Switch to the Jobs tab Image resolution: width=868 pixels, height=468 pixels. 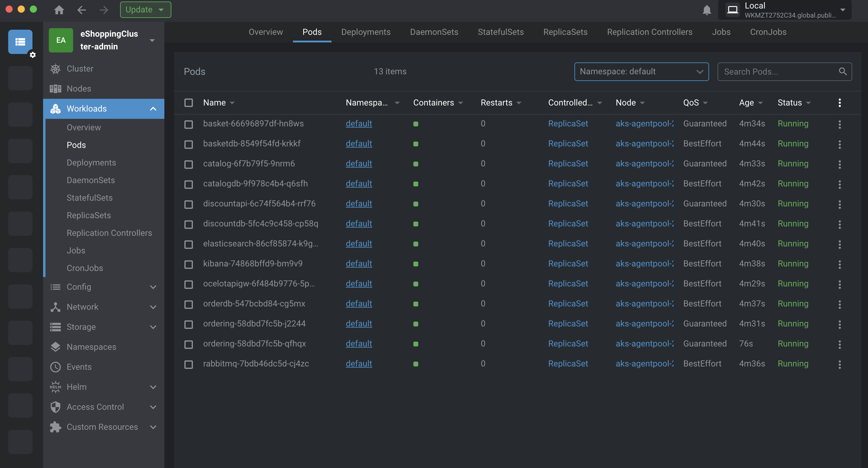point(721,32)
